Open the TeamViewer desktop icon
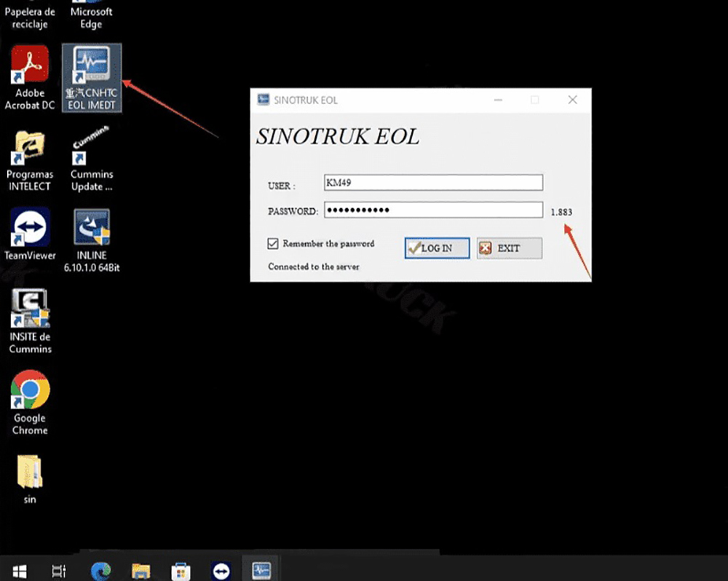Image resolution: width=728 pixels, height=581 pixels. pos(30,234)
